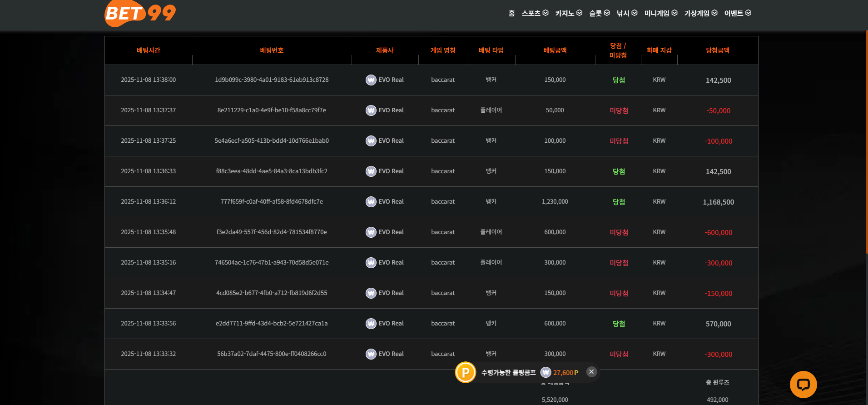
Task: Open the 이벤트 menu
Action: (737, 13)
